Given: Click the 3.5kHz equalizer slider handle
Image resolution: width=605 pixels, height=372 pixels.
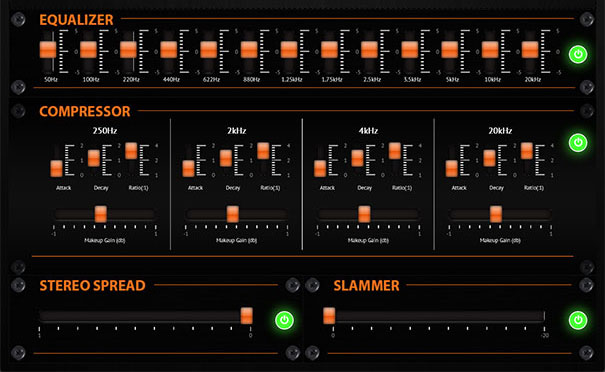Looking at the screenshot, I should pos(409,50).
